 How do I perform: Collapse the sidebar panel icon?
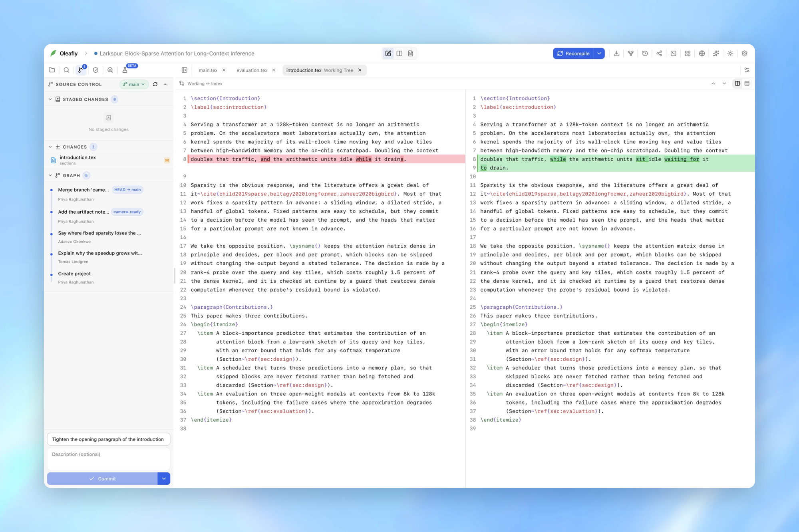(x=185, y=70)
